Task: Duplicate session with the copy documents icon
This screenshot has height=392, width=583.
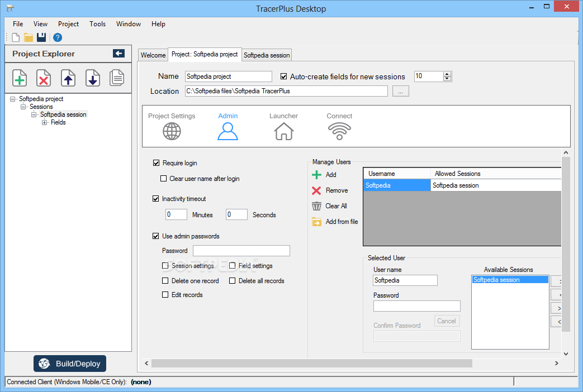Action: [117, 78]
